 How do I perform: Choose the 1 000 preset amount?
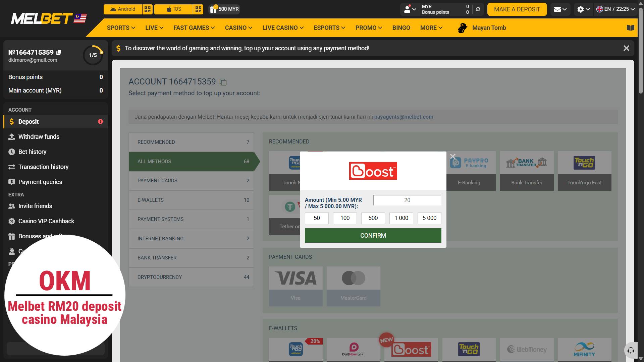coord(401,218)
